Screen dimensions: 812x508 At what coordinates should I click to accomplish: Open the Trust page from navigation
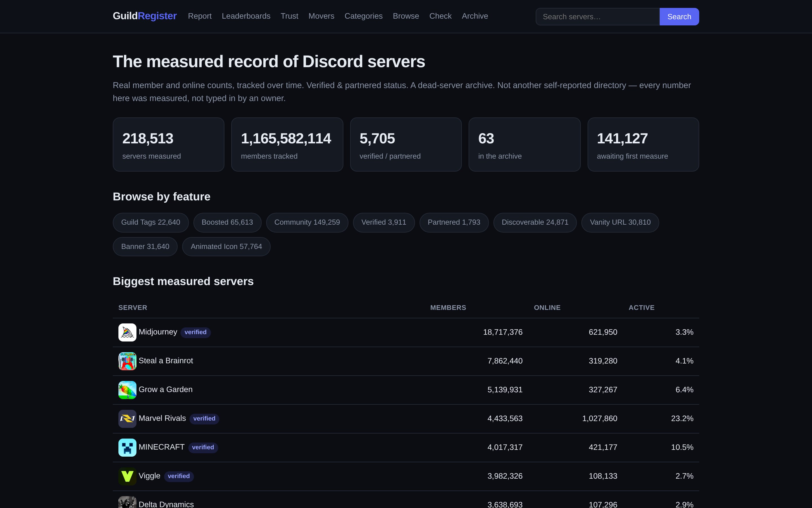[289, 16]
